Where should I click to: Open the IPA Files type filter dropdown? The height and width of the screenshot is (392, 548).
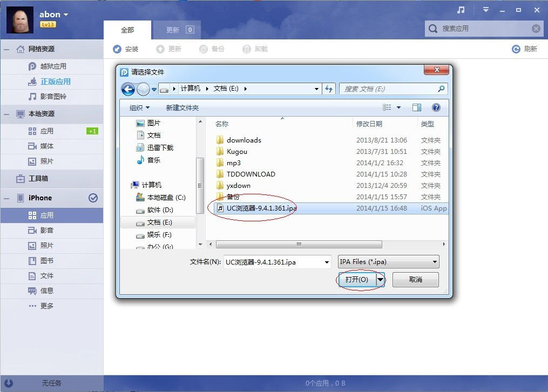(x=388, y=262)
